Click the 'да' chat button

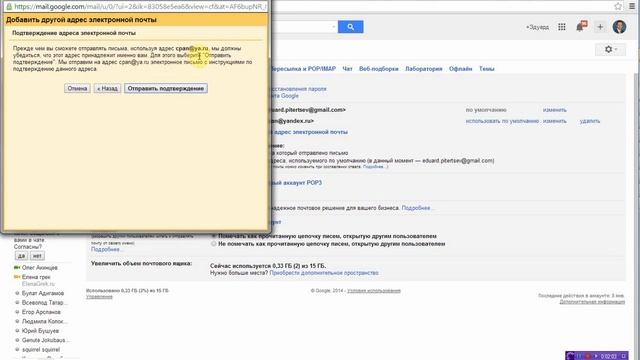click(x=21, y=256)
